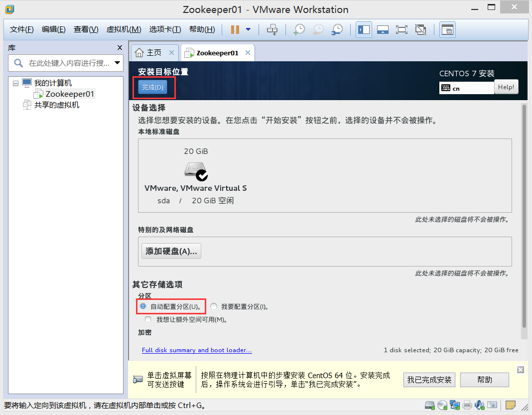Click the pause virtual machine icon
This screenshot has height=415, width=532.
click(x=235, y=29)
